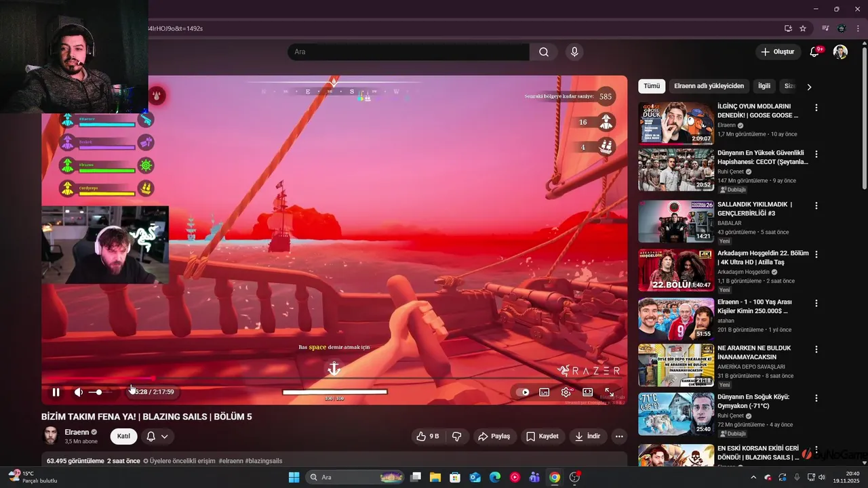Open Microsoft Edge from the taskbar
The width and height of the screenshot is (868, 488).
point(494,477)
